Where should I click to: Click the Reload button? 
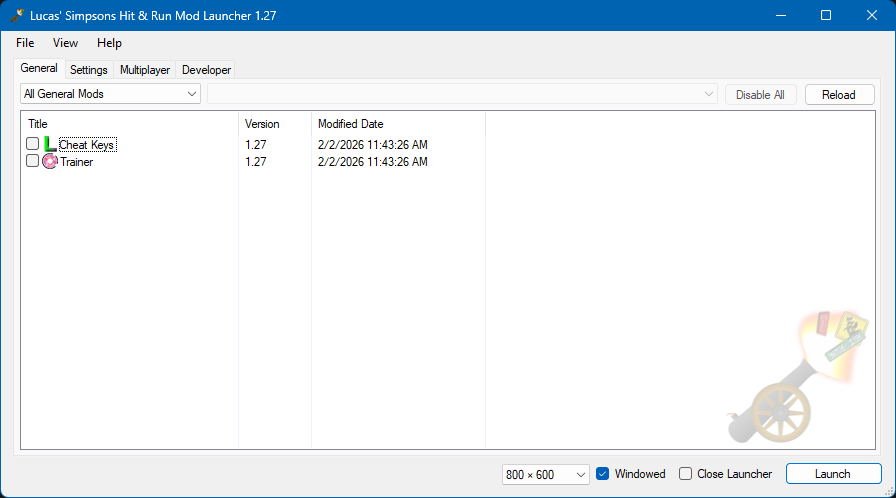[839, 95]
